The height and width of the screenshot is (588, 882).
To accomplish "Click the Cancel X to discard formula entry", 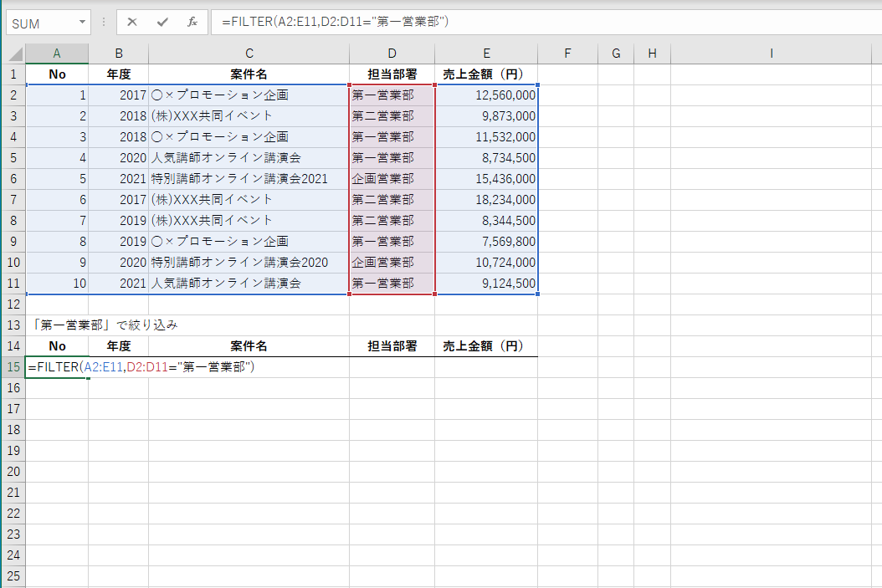I will click(131, 22).
